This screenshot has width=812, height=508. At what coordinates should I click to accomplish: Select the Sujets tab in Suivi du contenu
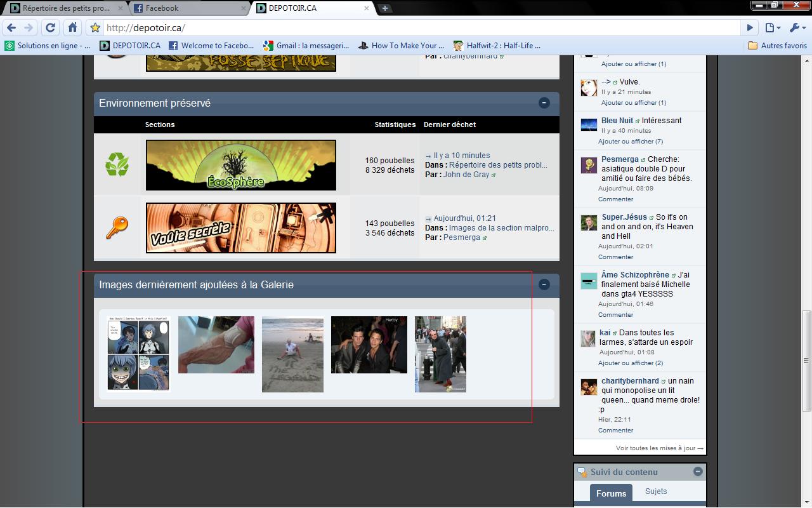pos(656,491)
